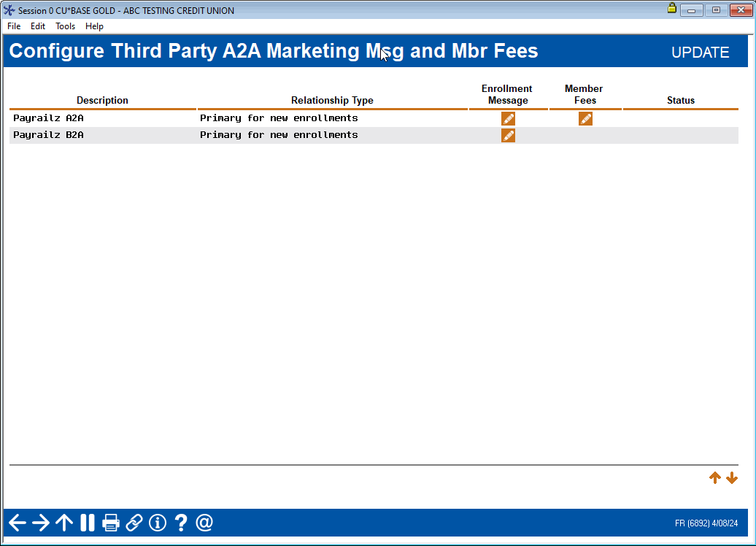
Task: Click the padlock icon in title bar
Action: (x=671, y=8)
